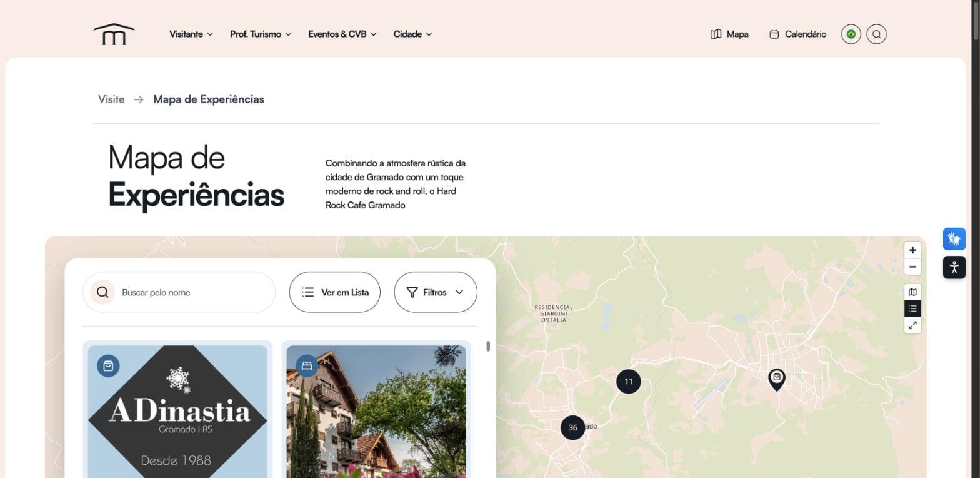
Task: Expand the Eventos & CVB menu
Action: pyautogui.click(x=342, y=34)
